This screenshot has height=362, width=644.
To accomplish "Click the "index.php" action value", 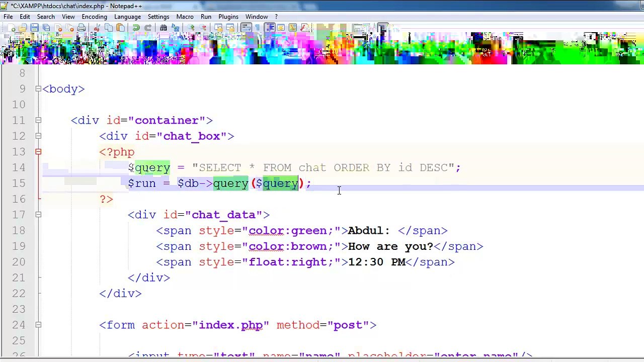I will pos(231,325).
